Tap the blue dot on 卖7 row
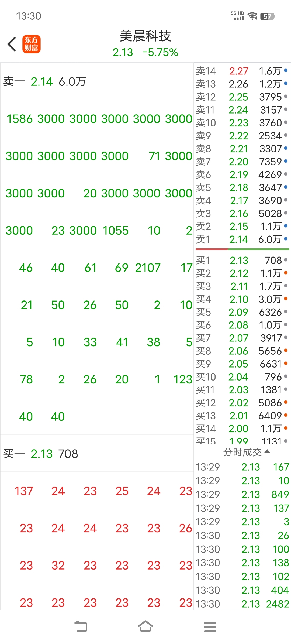291x644 pixels. (286, 161)
